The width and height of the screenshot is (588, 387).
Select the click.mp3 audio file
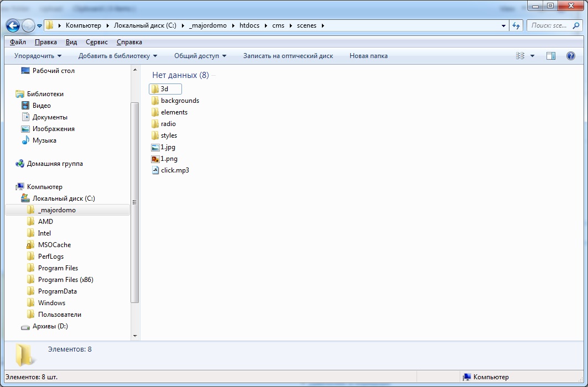[x=174, y=170]
